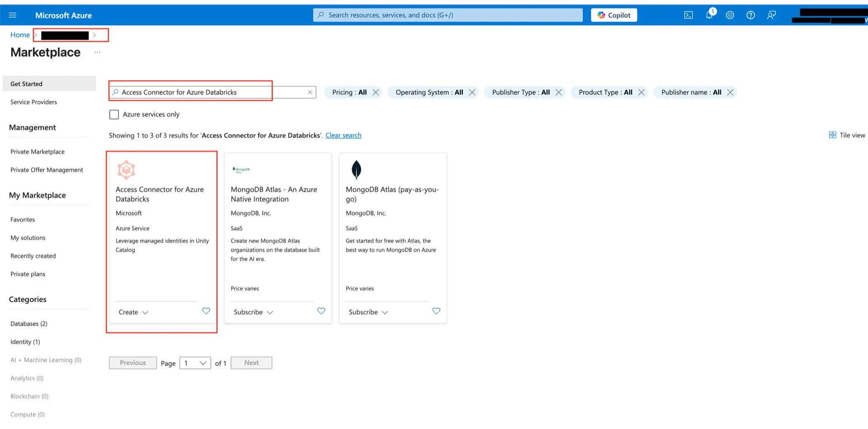Open Service Providers in the sidebar
Viewport: 868px width, 429px height.
pyautogui.click(x=34, y=102)
